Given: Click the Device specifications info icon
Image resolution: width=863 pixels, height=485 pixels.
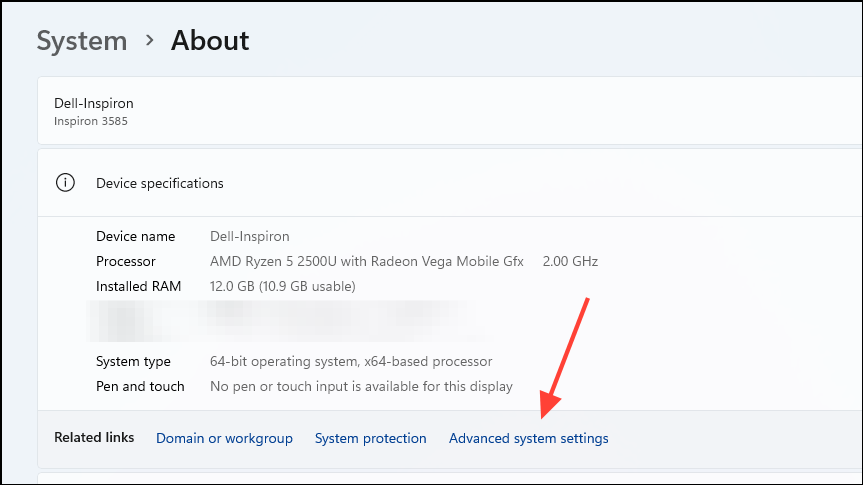Looking at the screenshot, I should pyautogui.click(x=65, y=183).
